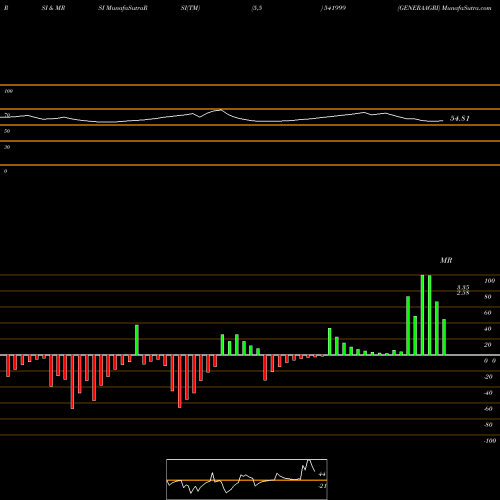Click the RSI 0 level label
500x500 pixels.
(5, 171)
